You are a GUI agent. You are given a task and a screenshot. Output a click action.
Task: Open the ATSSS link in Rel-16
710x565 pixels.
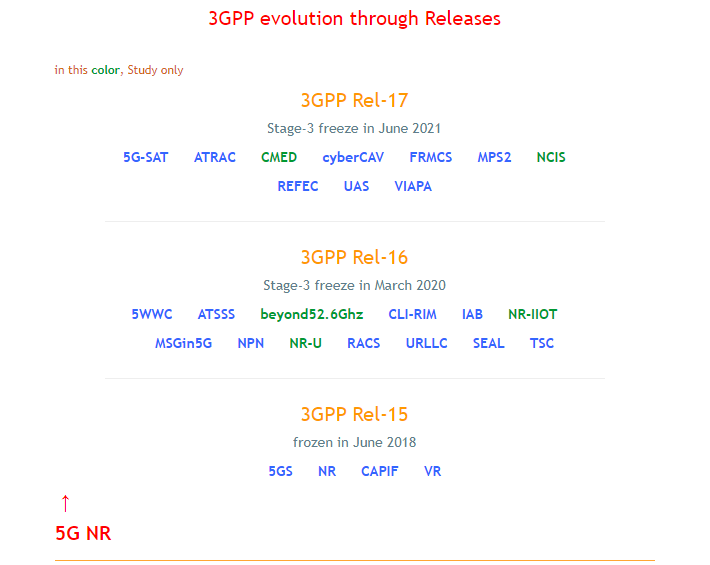pos(216,314)
